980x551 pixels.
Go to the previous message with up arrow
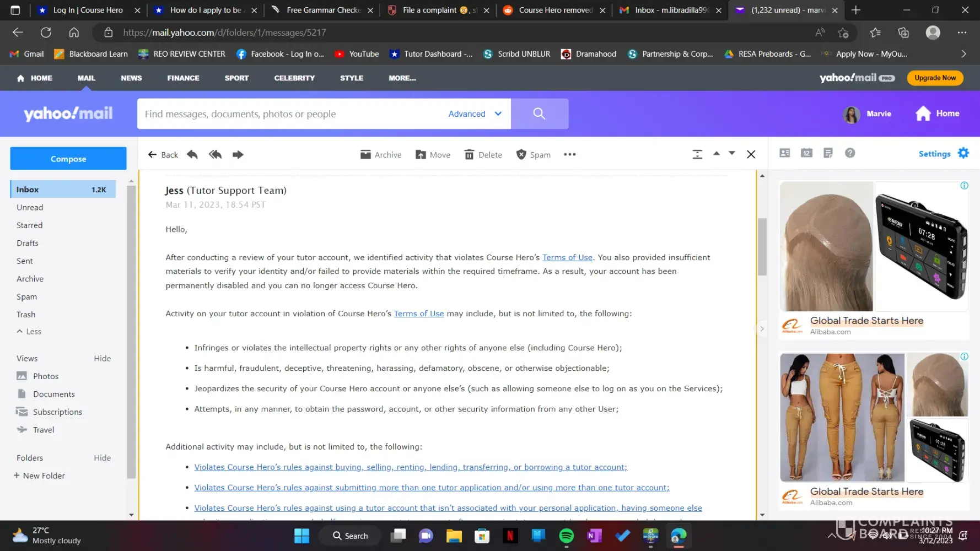pyautogui.click(x=717, y=154)
